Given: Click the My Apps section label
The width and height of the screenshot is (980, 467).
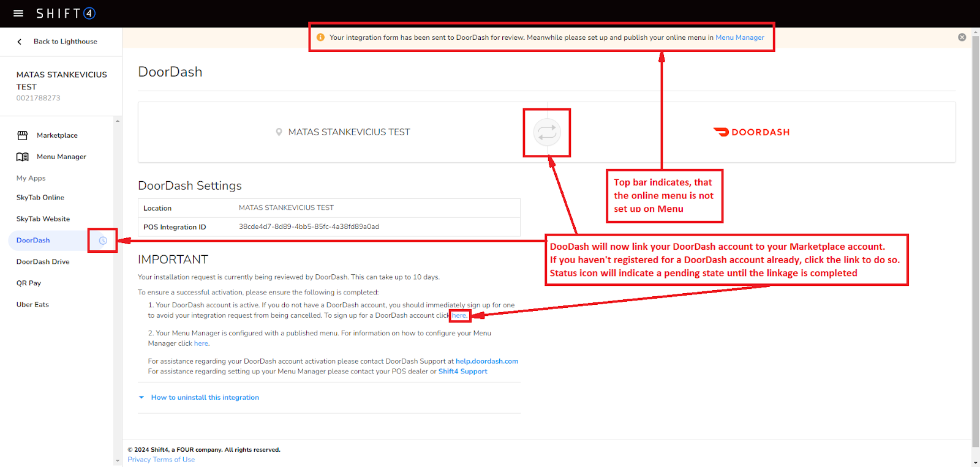Looking at the screenshot, I should (31, 178).
